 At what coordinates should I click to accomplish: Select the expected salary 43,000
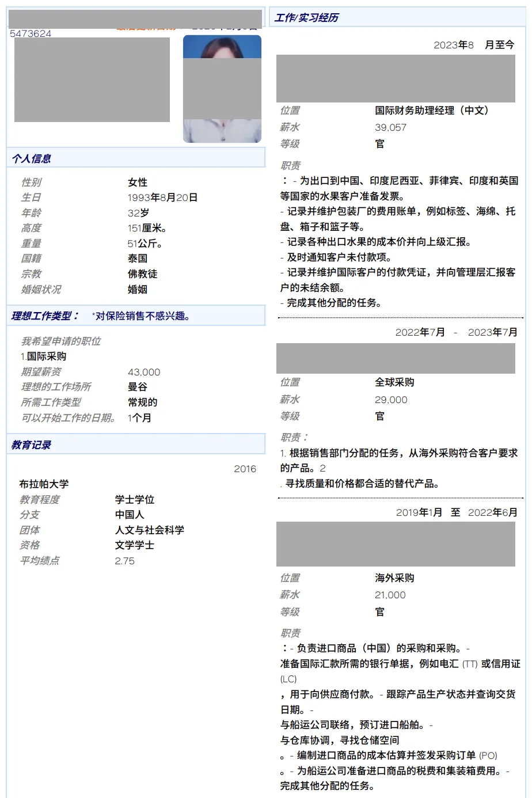click(x=144, y=373)
